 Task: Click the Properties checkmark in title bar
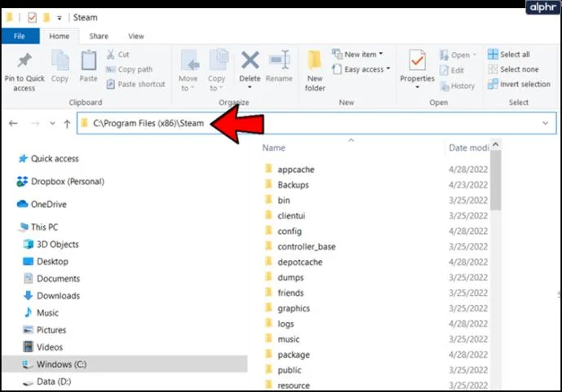click(x=33, y=17)
